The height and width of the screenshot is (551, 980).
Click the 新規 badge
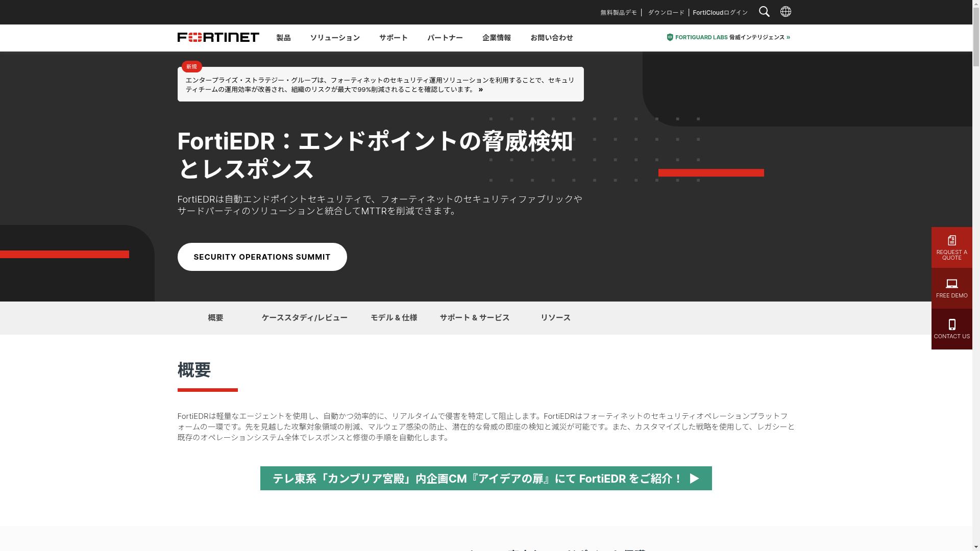coord(192,67)
